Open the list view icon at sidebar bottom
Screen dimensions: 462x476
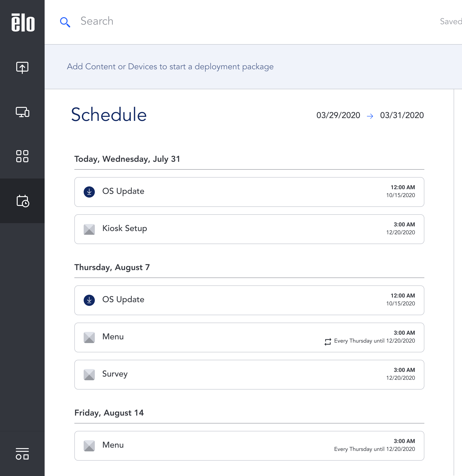pyautogui.click(x=22, y=454)
